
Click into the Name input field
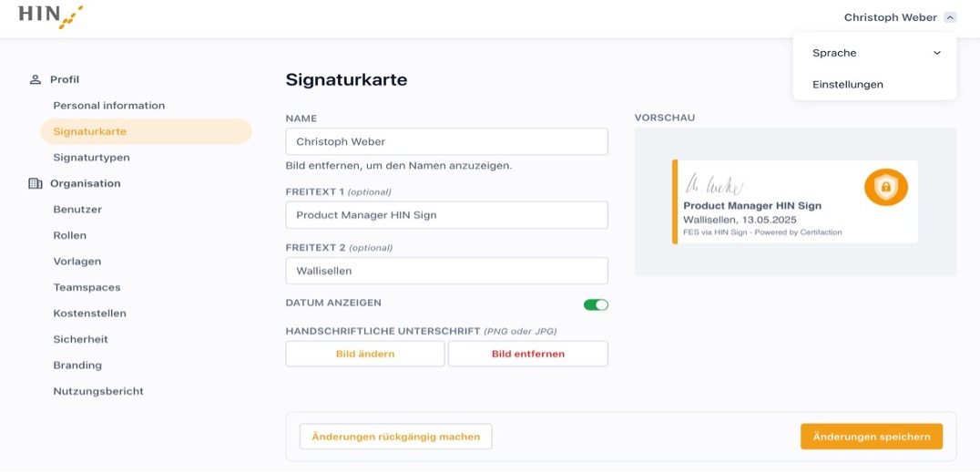tap(446, 141)
